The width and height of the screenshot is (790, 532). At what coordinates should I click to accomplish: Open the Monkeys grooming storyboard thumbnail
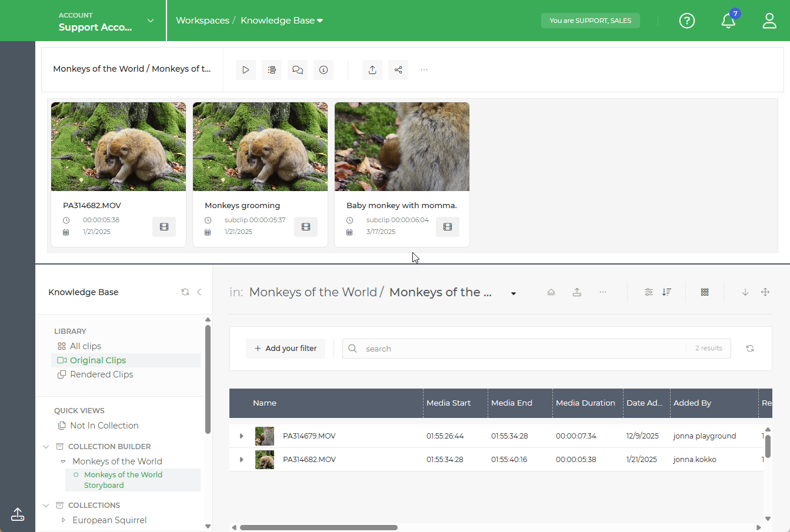[x=261, y=147]
